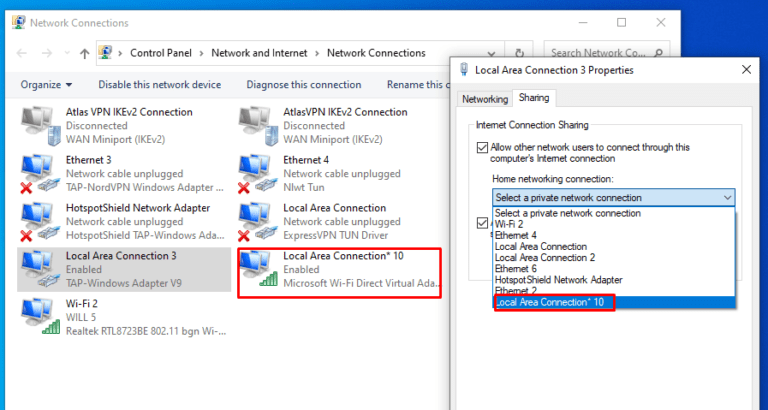The width and height of the screenshot is (768, 410).
Task: Choose Wi-Fi 2 from the dropdown list
Action: pyautogui.click(x=614, y=224)
